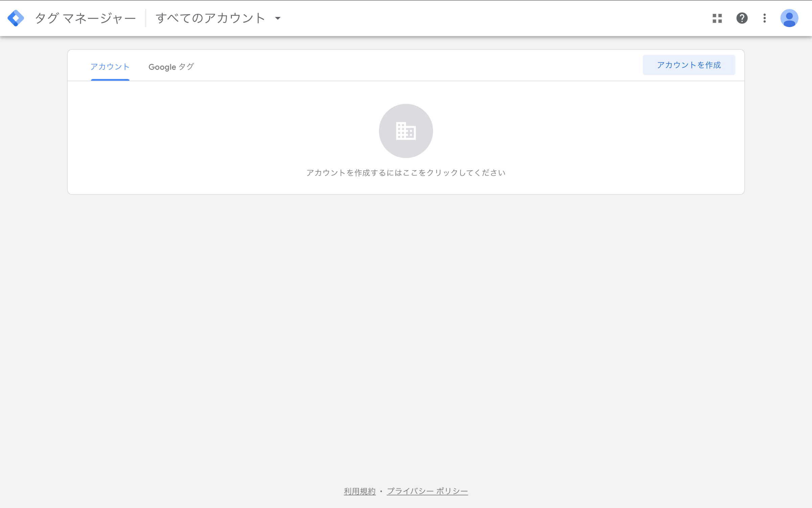Open the Help question mark icon
812x508 pixels.
742,18
